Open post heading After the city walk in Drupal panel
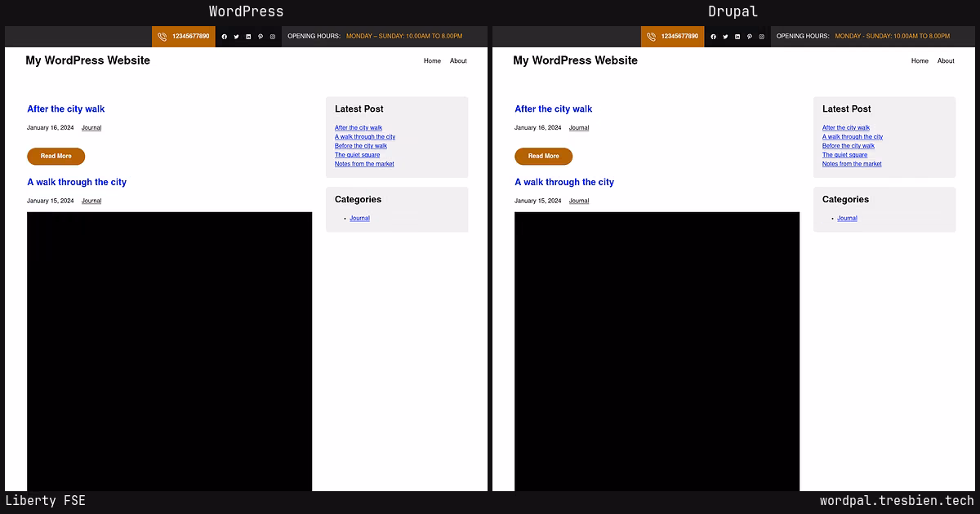Screen dimensions: 980x514 tap(554, 109)
